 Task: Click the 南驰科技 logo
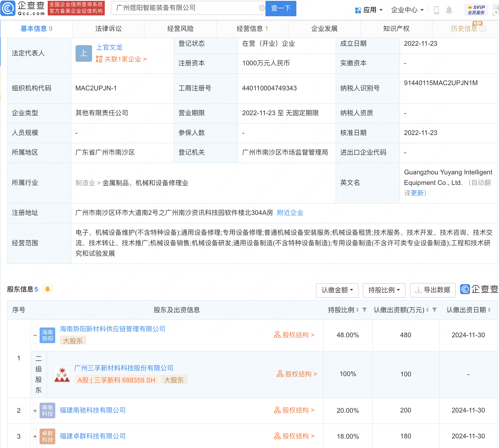47,411
